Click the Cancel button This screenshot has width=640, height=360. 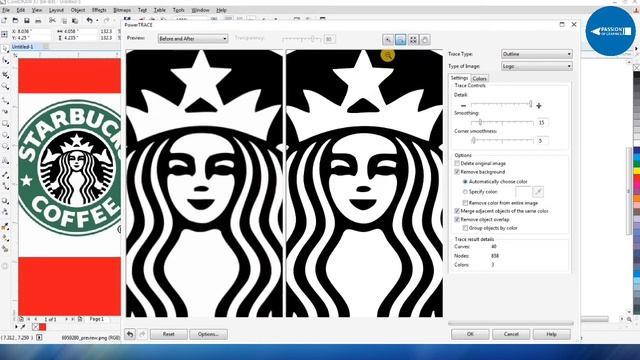[511, 334]
